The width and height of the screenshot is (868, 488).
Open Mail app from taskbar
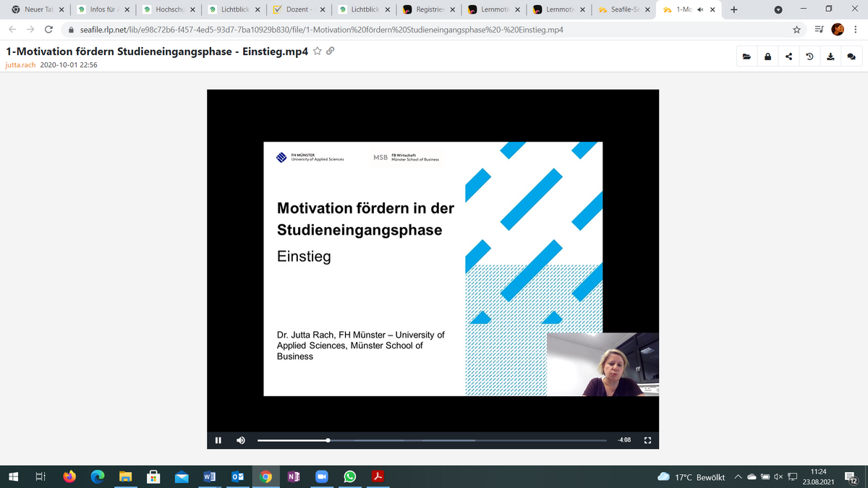point(182,477)
